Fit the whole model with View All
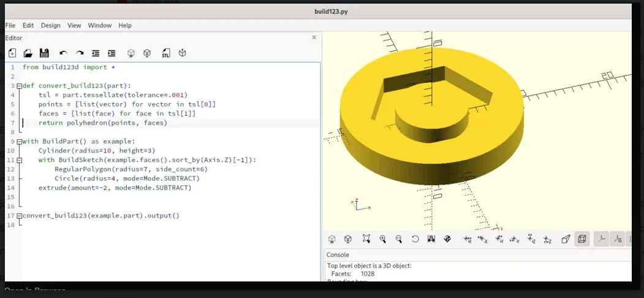This screenshot has height=298, width=644. tap(366, 239)
